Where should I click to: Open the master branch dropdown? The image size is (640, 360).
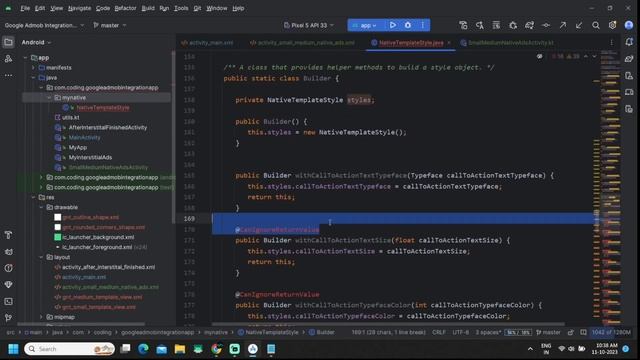pos(109,25)
